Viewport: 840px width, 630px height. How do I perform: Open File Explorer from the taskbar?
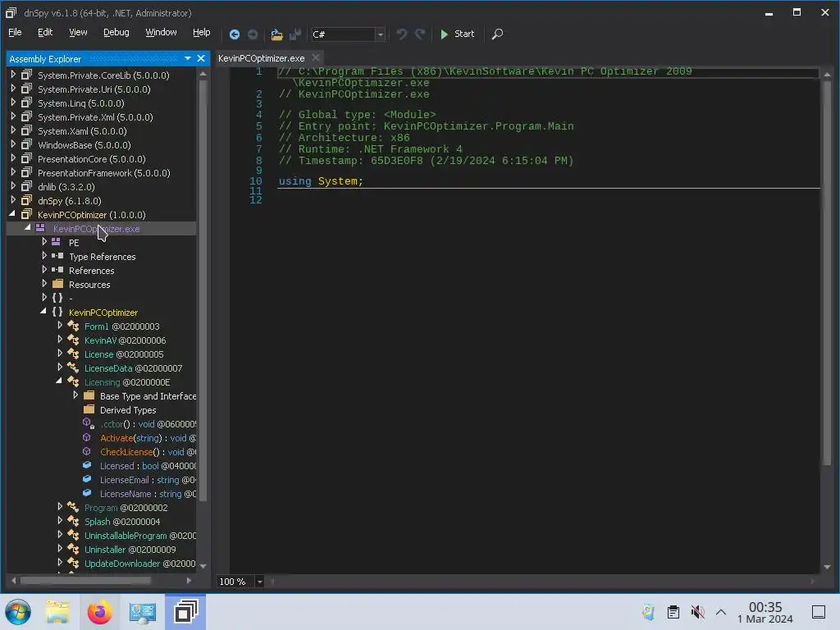tap(58, 612)
